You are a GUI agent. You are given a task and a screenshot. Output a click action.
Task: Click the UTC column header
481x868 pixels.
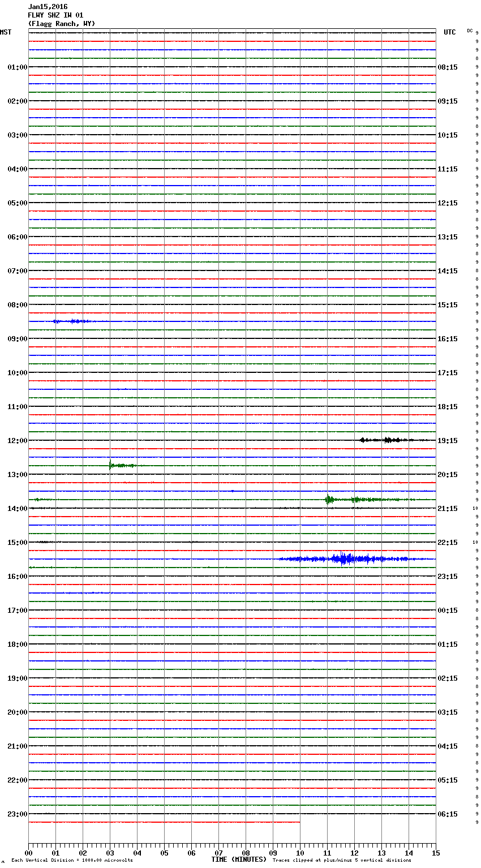(450, 32)
